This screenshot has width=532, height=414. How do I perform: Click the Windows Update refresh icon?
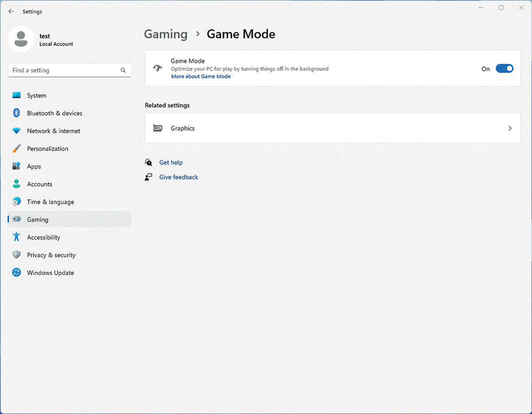(x=16, y=273)
